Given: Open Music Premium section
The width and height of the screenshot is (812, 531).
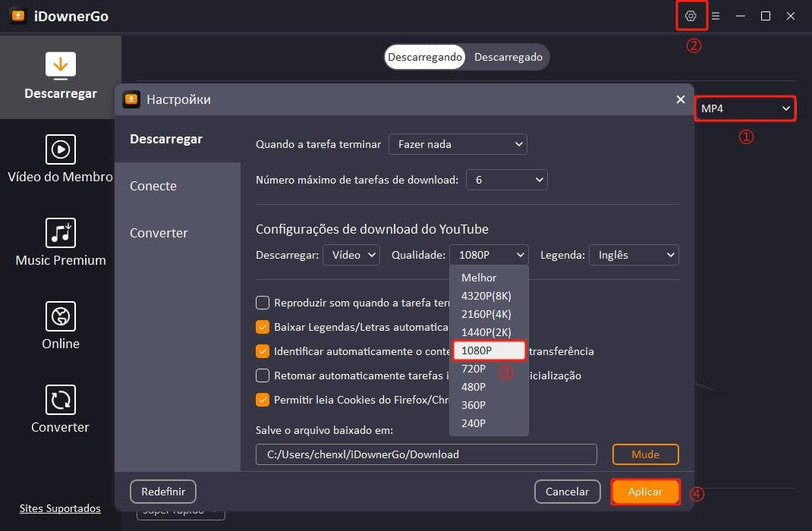Looking at the screenshot, I should (x=61, y=243).
